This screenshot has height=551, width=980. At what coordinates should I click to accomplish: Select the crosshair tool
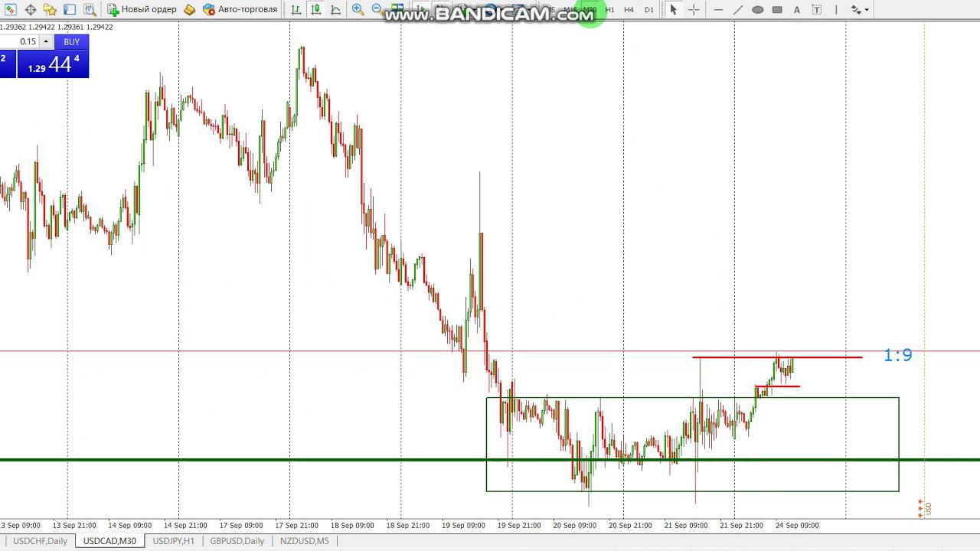pos(694,10)
